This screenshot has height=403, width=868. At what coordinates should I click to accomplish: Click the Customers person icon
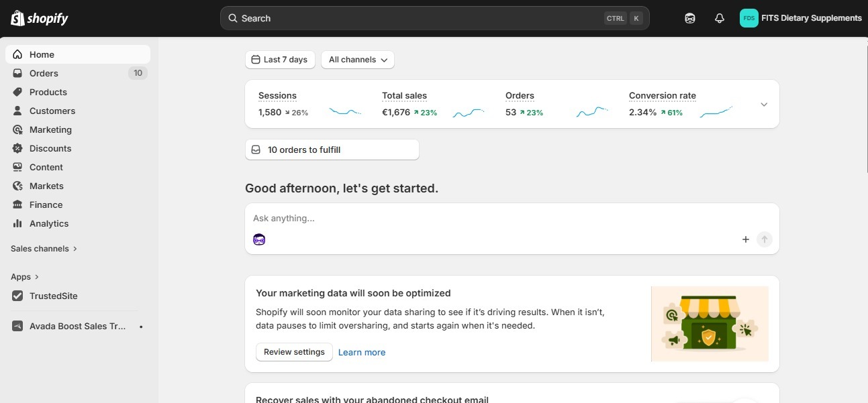[x=17, y=111]
